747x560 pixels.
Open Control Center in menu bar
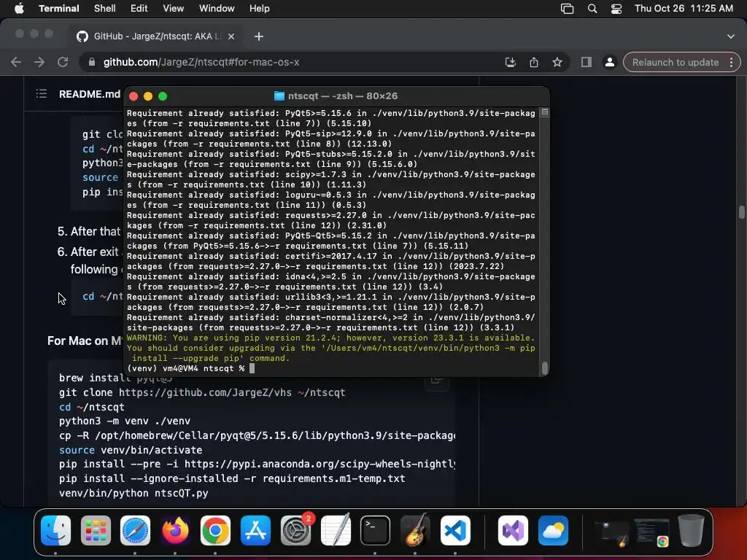[616, 9]
